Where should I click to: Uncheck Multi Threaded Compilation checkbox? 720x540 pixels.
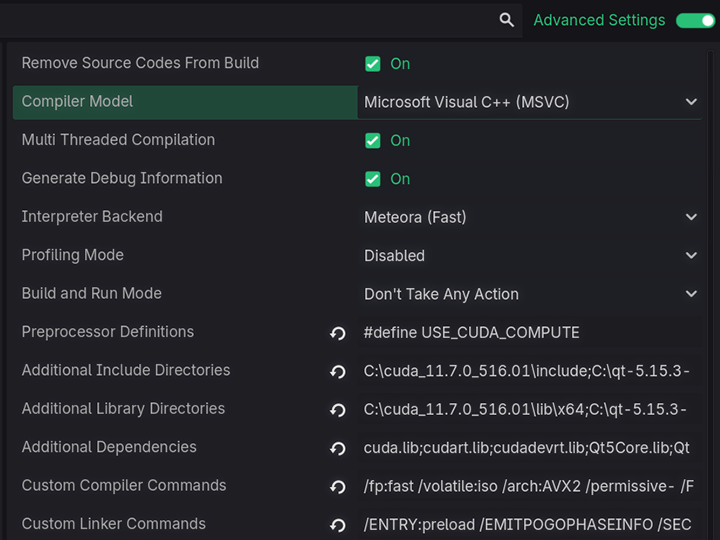(372, 141)
